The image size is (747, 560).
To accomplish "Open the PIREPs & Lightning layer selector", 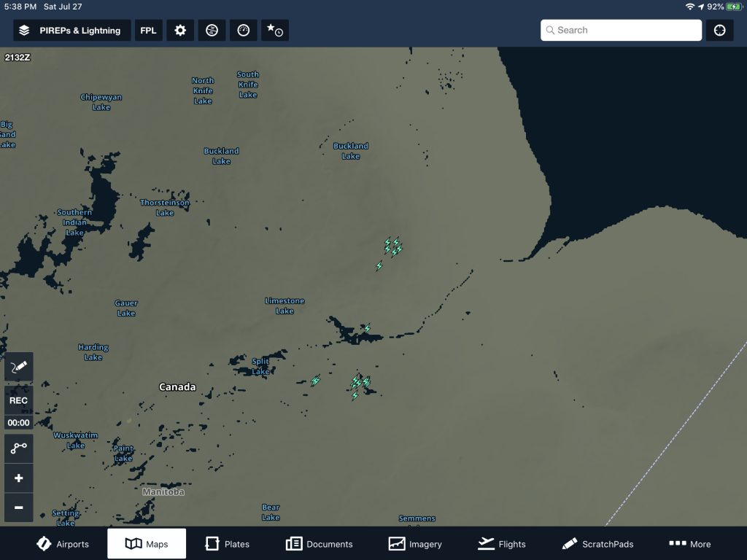I will pos(71,31).
